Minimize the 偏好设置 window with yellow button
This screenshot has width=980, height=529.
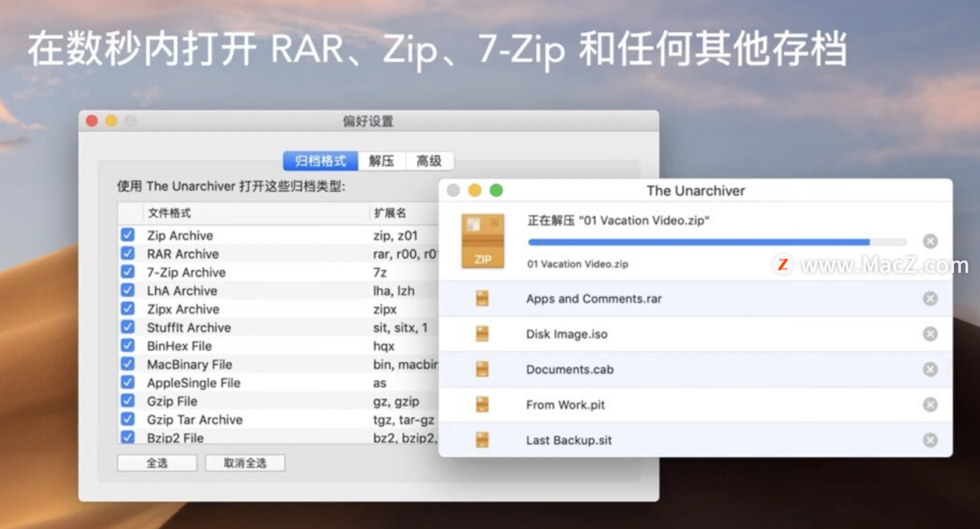pos(111,120)
